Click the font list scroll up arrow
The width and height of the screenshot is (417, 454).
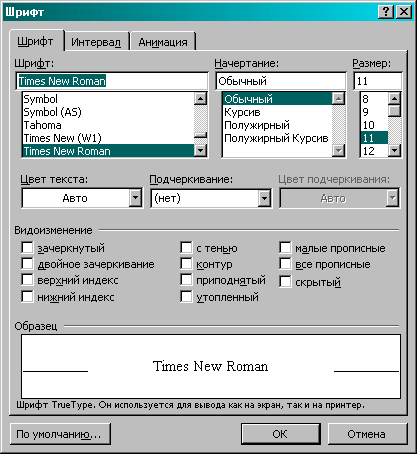(200, 98)
